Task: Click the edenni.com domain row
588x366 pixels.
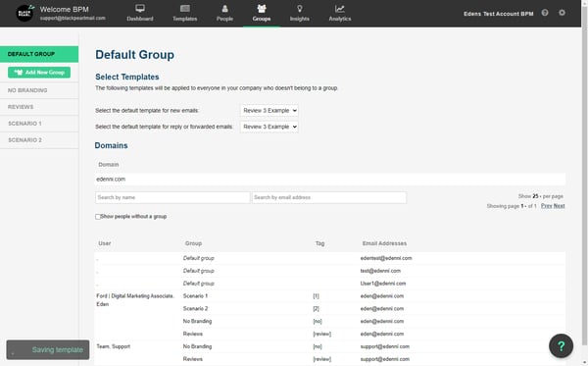Action: (x=330, y=179)
